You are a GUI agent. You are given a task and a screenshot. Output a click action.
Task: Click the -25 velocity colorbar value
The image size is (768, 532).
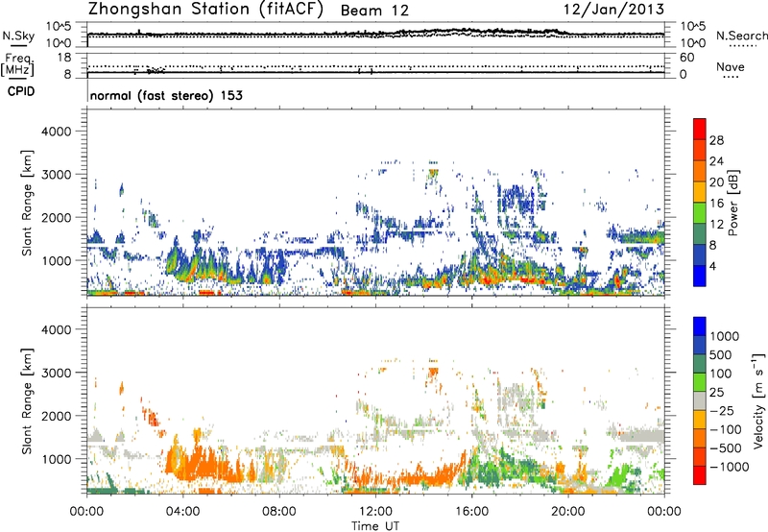[722, 410]
